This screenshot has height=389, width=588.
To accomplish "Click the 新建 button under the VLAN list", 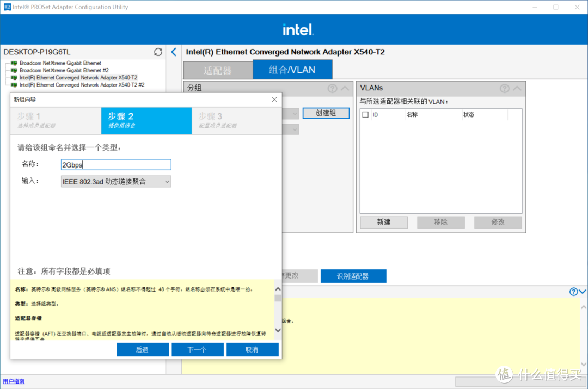I will point(383,222).
